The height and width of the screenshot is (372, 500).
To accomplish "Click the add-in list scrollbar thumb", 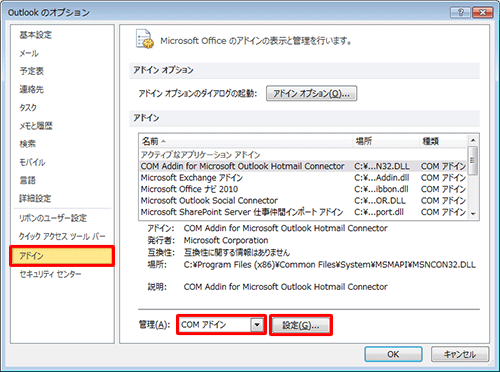I will coord(473,160).
